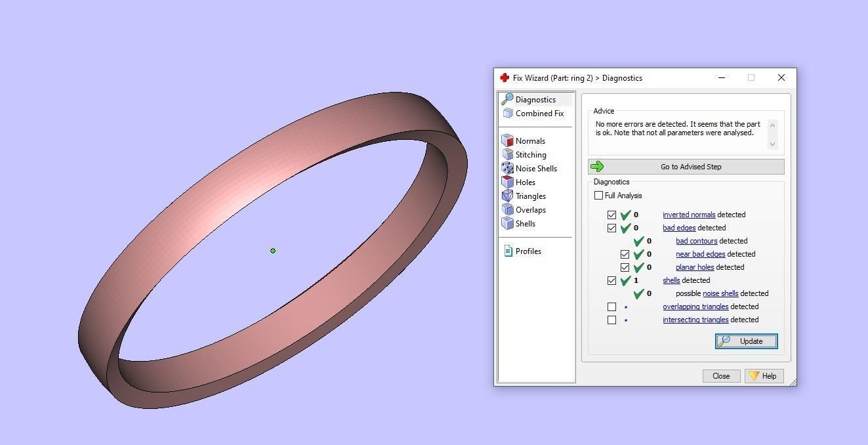This screenshot has height=445, width=868.
Task: Enable the intersecting triangles checkbox
Action: (611, 320)
